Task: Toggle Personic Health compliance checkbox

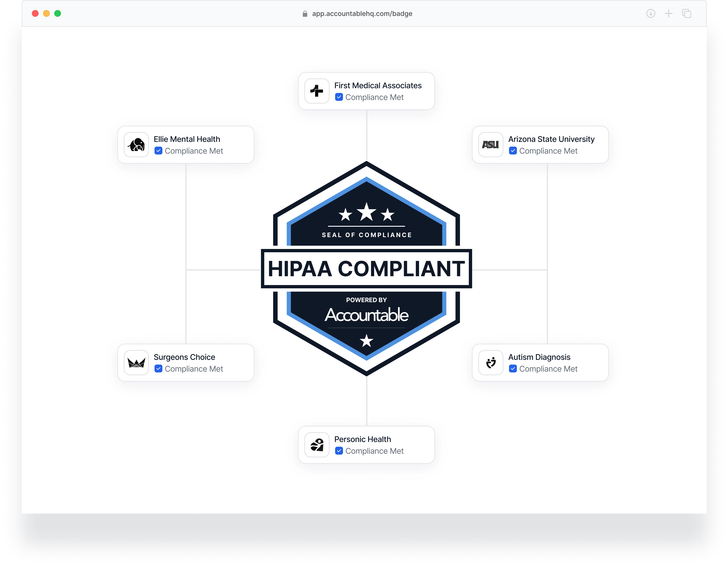Action: [339, 451]
